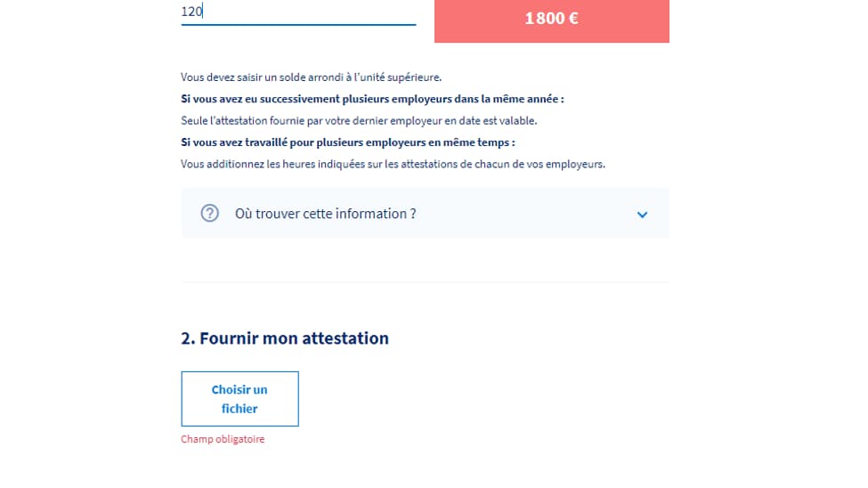
Task: Click the "2. Fournir mon attestation" heading
Action: 285,338
